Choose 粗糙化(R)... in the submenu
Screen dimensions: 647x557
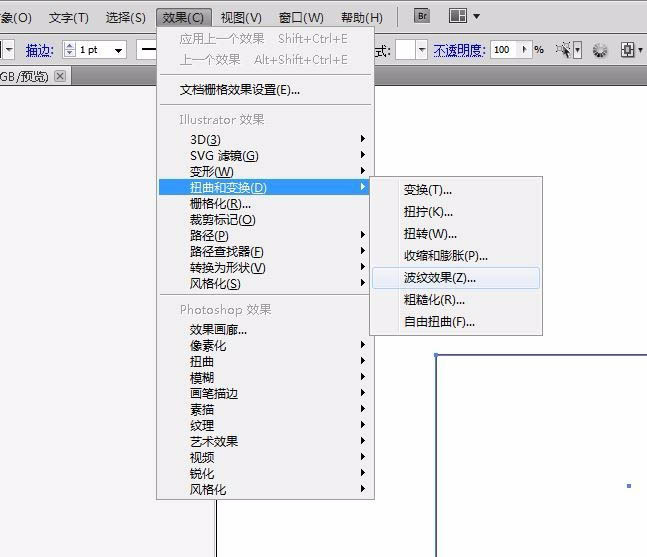tap(456, 300)
